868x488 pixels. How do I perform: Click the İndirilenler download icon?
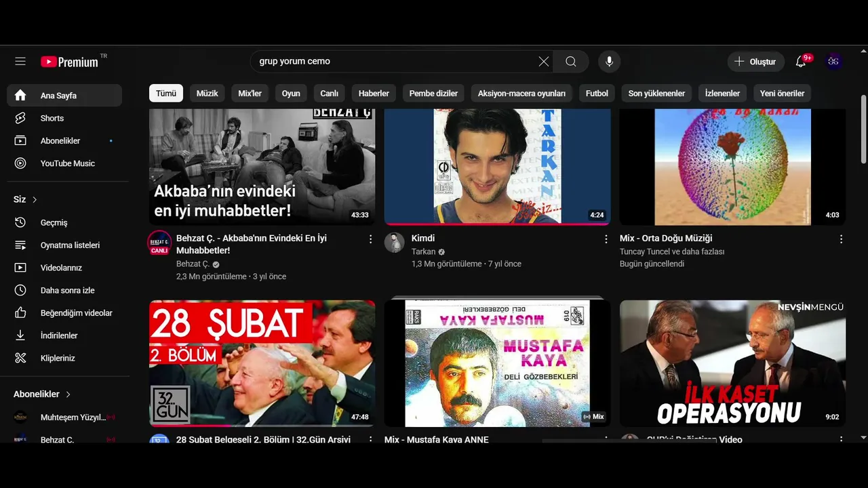20,335
